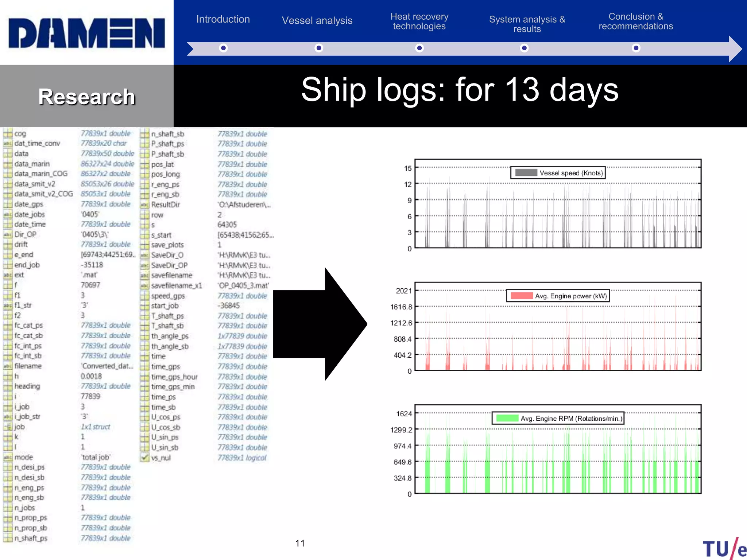Click the System analysis timeline dot

point(524,48)
